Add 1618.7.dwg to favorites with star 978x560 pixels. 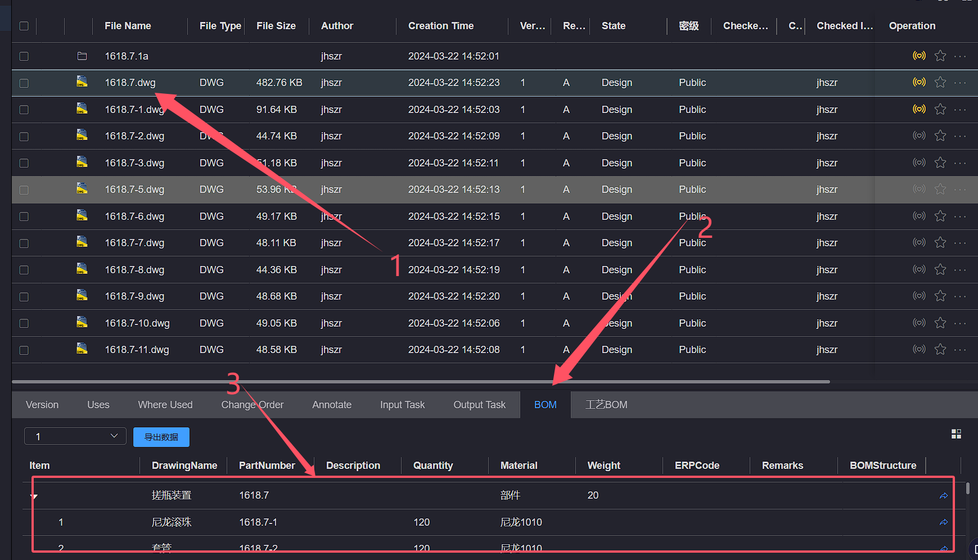click(940, 82)
